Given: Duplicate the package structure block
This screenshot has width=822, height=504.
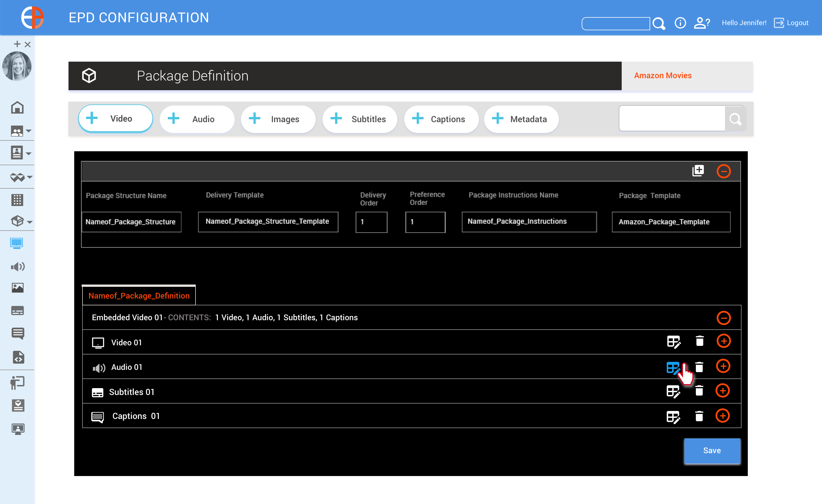Looking at the screenshot, I should pyautogui.click(x=698, y=171).
